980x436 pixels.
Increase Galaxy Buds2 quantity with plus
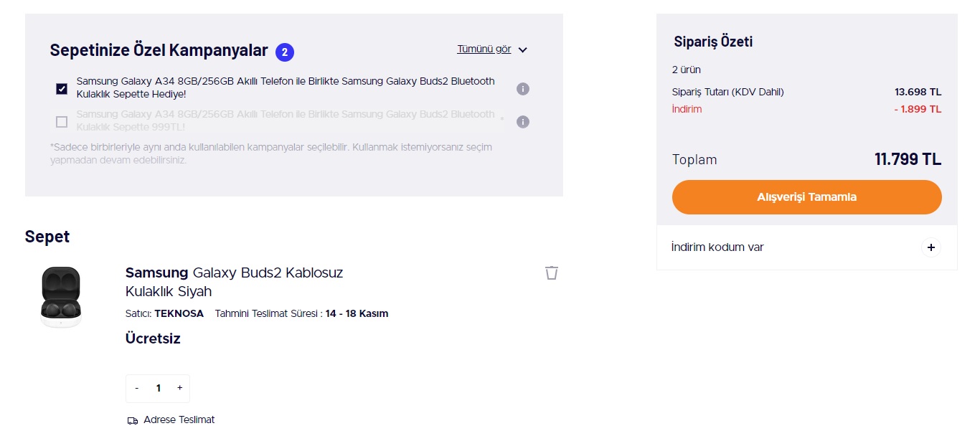pyautogui.click(x=179, y=388)
